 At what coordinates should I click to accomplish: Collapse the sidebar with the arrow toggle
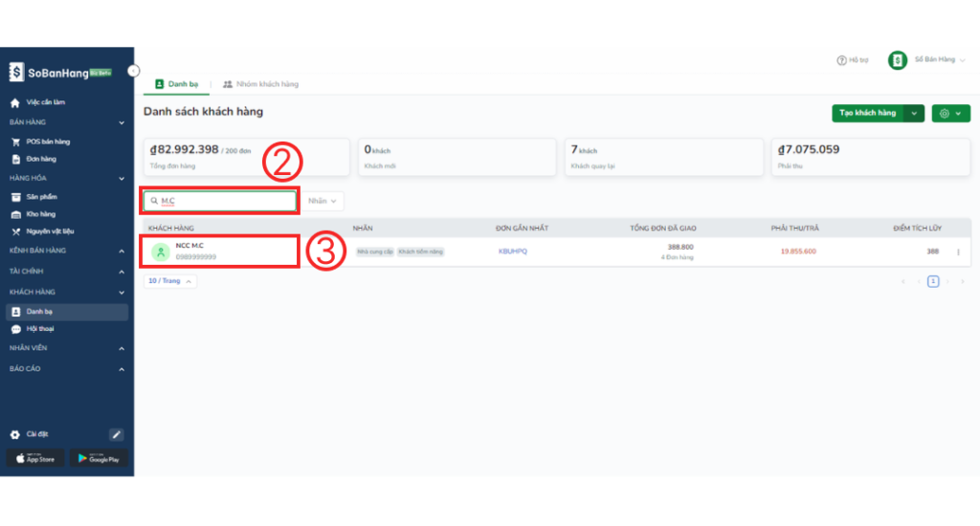tap(133, 71)
